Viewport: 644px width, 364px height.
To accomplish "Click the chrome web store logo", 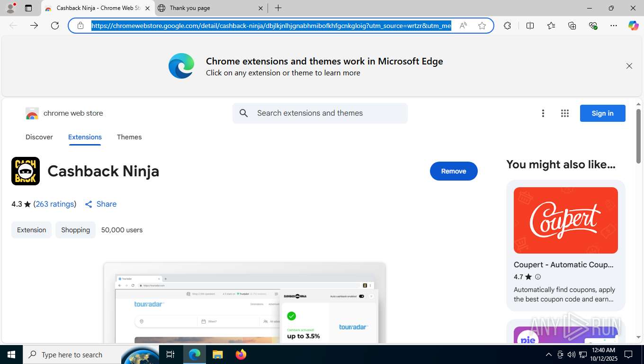I will [64, 113].
